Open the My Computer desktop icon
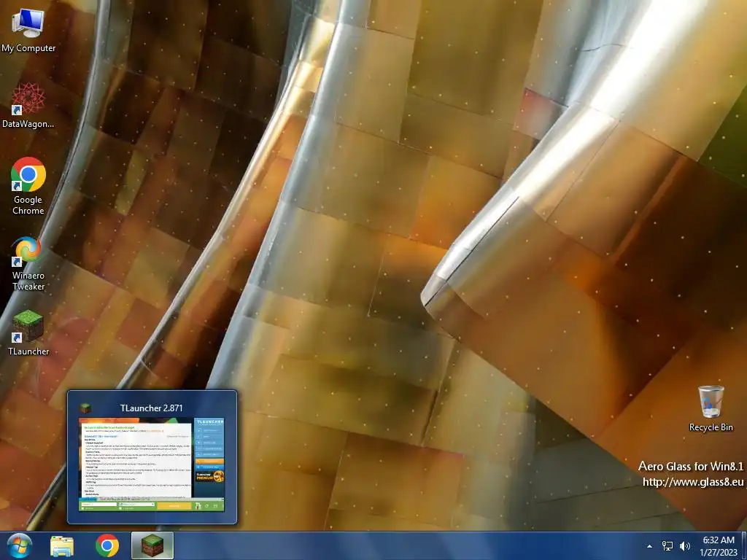Viewport: 747px width, 560px height. (x=28, y=30)
